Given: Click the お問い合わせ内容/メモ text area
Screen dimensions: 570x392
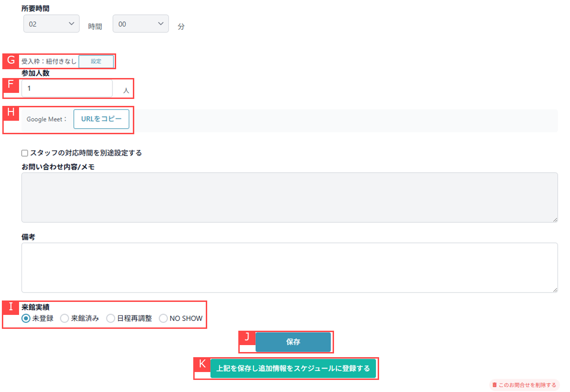Looking at the screenshot, I should pos(289,197).
